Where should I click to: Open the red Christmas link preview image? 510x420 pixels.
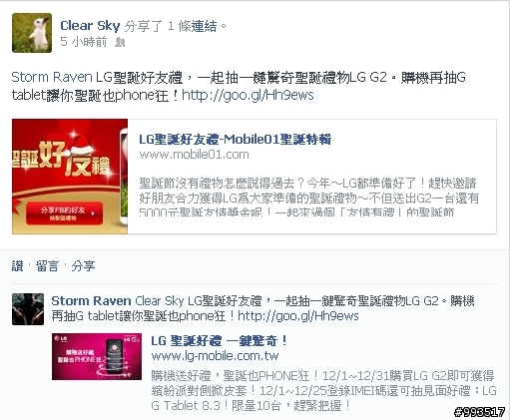(x=70, y=177)
